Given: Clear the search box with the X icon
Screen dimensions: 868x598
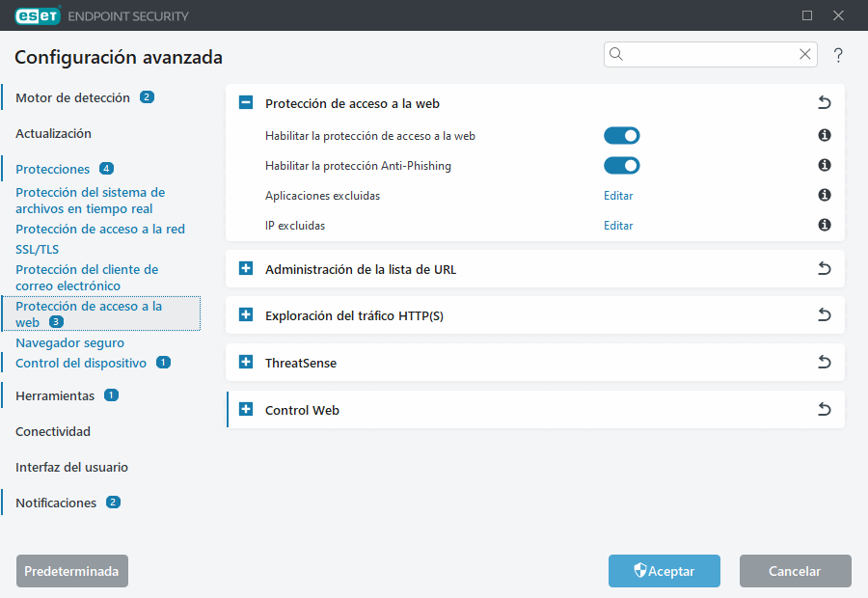Looking at the screenshot, I should 804,54.
